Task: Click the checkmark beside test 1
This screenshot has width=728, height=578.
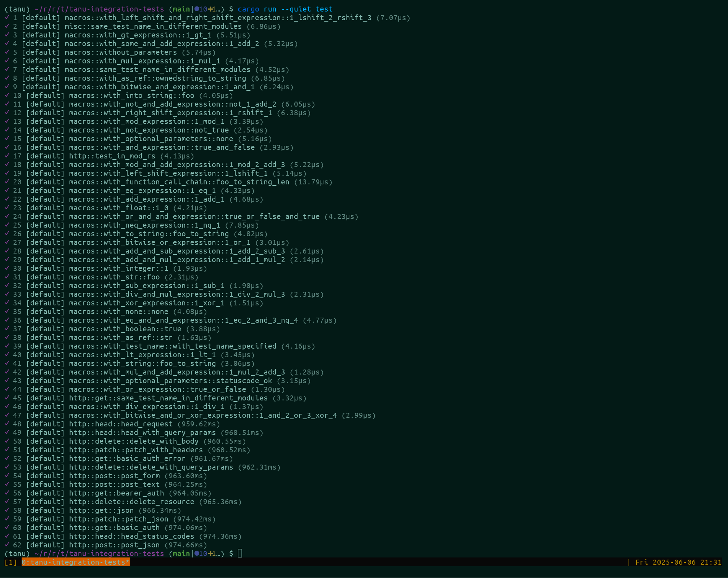Action: [x=7, y=17]
